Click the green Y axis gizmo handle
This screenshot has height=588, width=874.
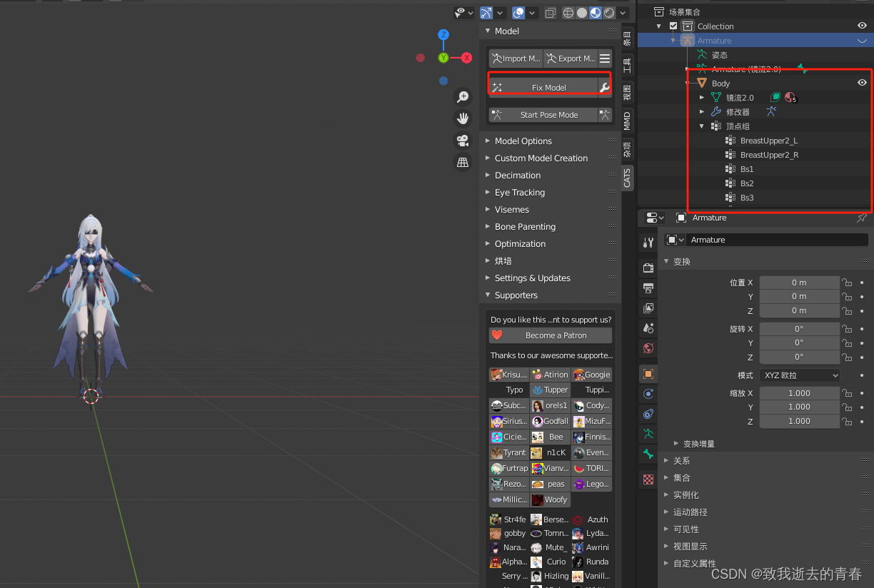pyautogui.click(x=443, y=58)
